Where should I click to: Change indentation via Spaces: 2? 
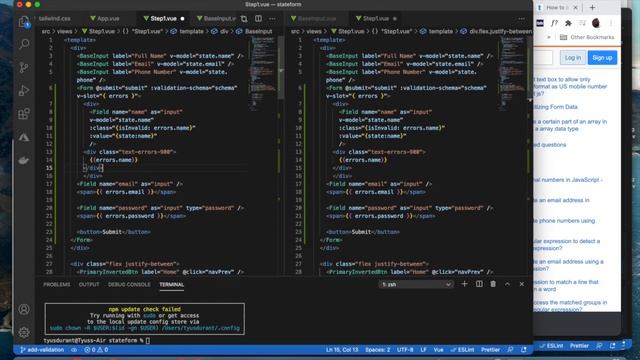pyautogui.click(x=377, y=350)
